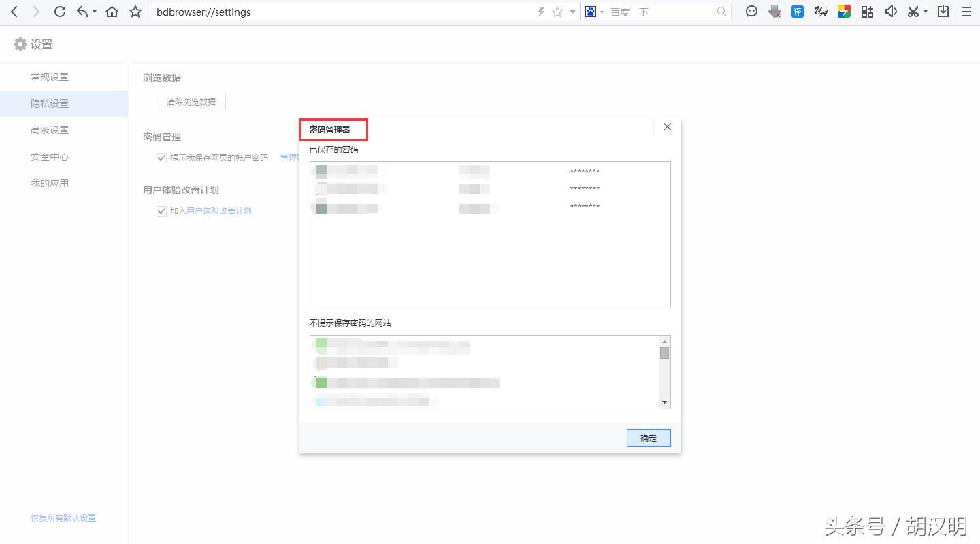Go to the home page icon

point(112,12)
